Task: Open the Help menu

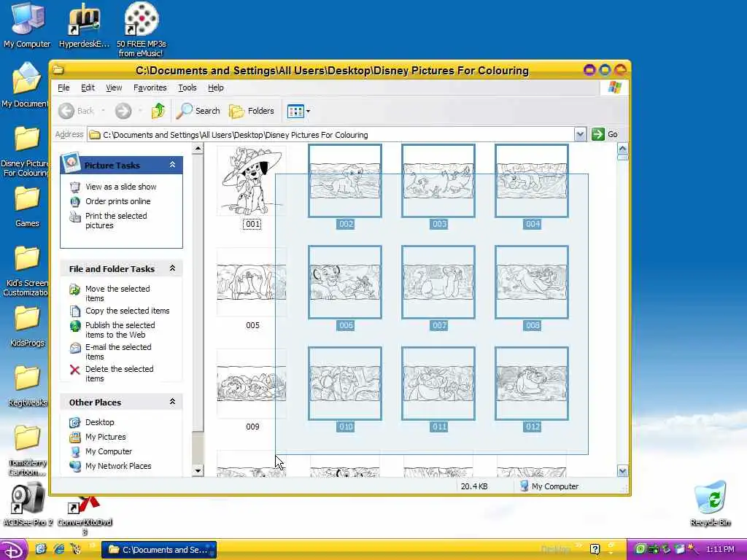Action: point(215,87)
